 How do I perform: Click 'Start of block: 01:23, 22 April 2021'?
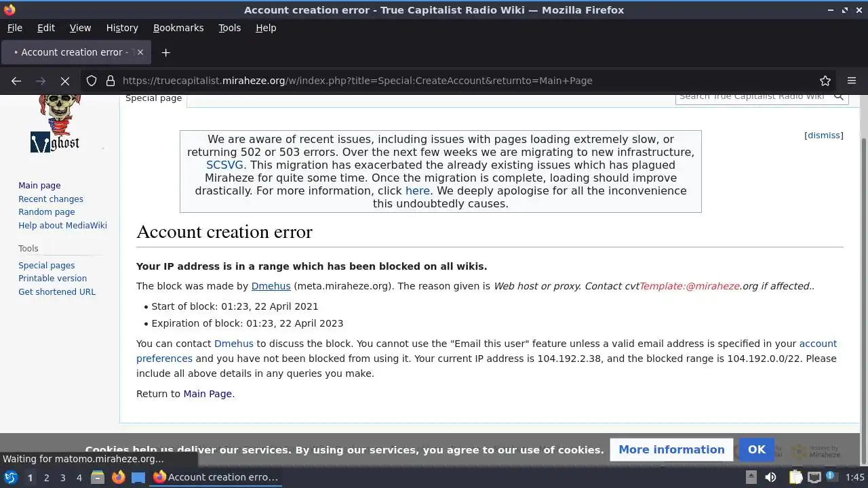coord(235,306)
